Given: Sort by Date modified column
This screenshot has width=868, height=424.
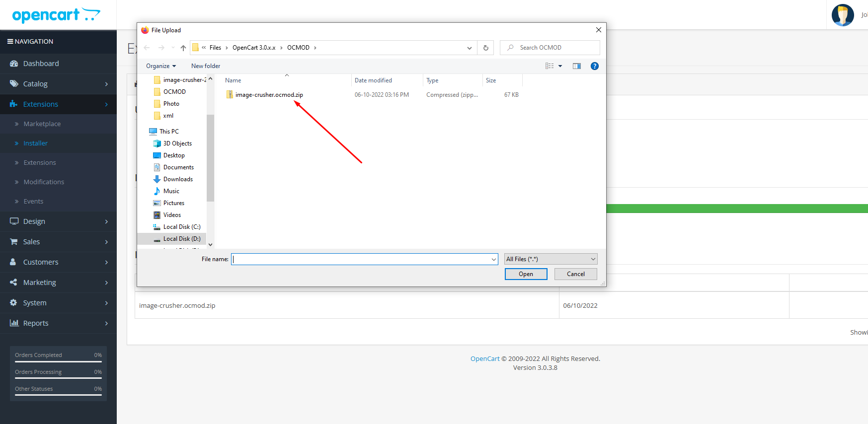Looking at the screenshot, I should (373, 80).
